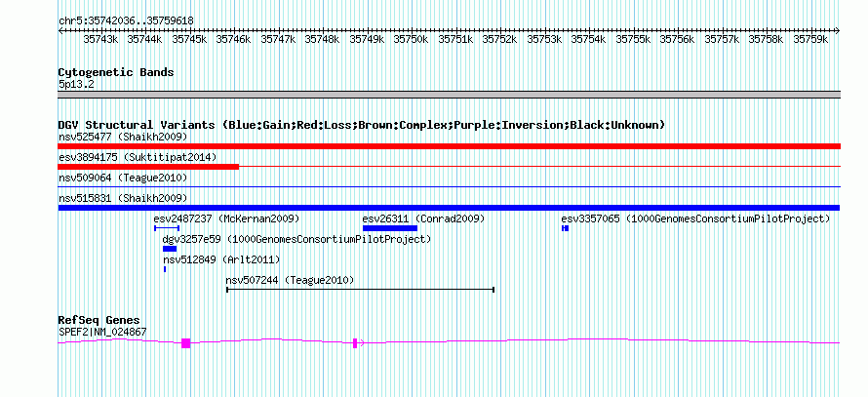Open the esv2487237 (McKernan2009) label
This screenshot has height=397, width=868.
pyautogui.click(x=226, y=218)
